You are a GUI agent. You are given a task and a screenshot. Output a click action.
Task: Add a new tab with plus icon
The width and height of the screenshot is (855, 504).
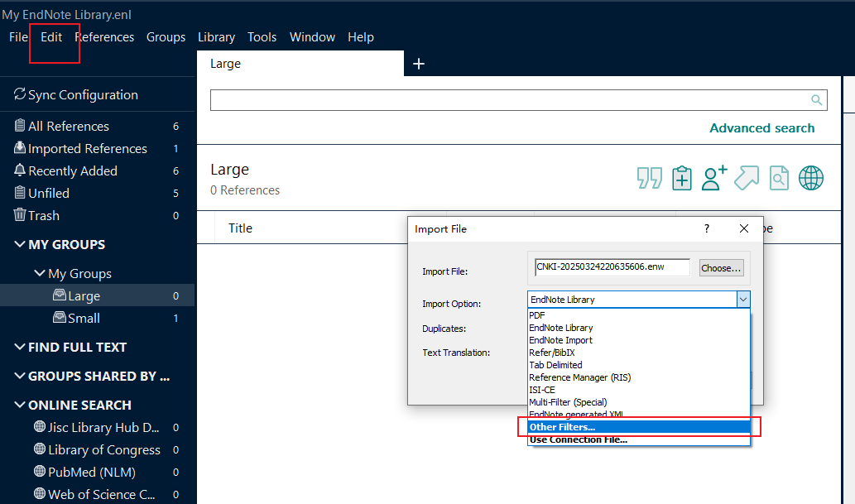point(419,64)
